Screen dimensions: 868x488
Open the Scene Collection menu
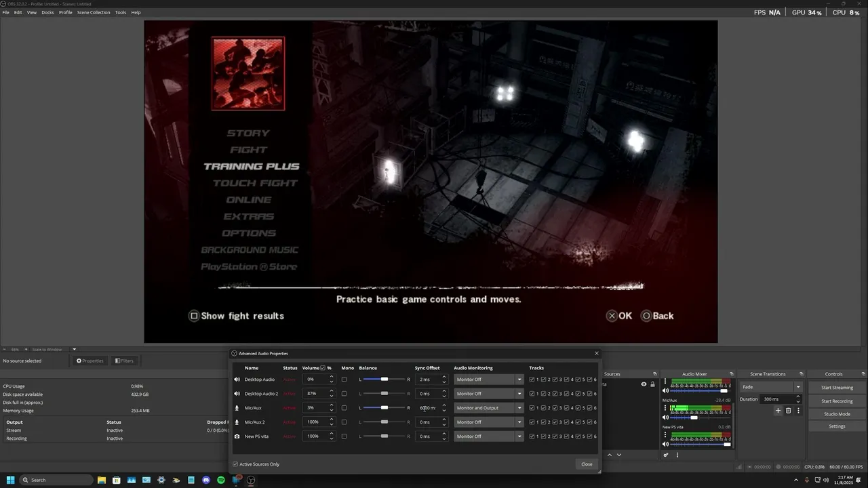(x=94, y=12)
